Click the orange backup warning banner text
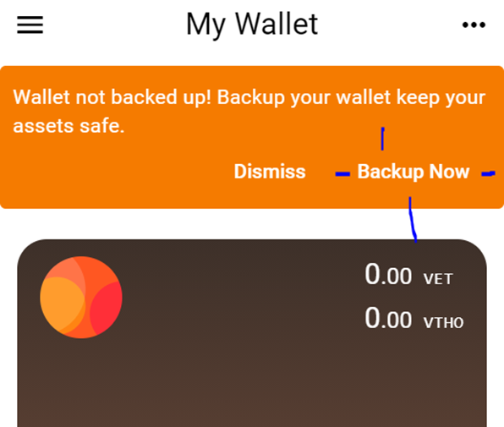 click(249, 111)
